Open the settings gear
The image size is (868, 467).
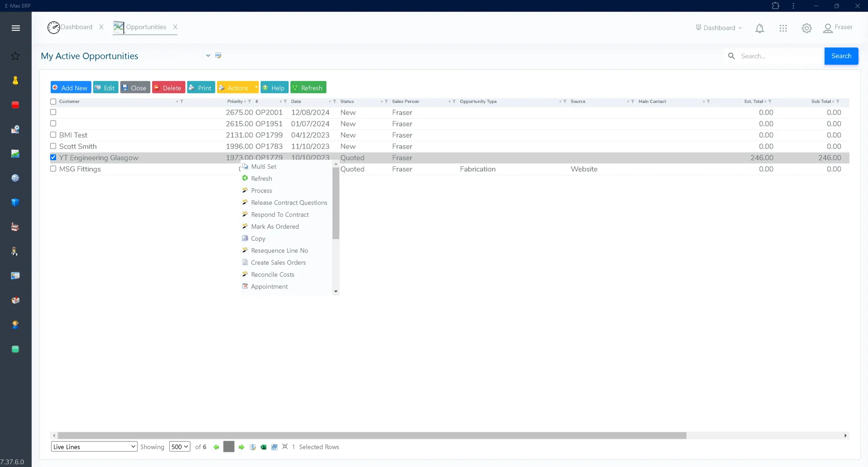807,28
